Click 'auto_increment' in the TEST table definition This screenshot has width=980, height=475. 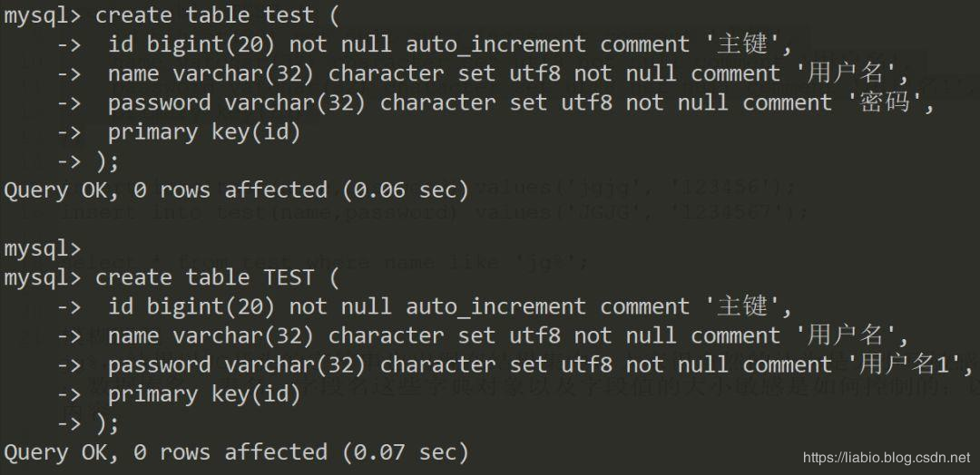[495, 306]
